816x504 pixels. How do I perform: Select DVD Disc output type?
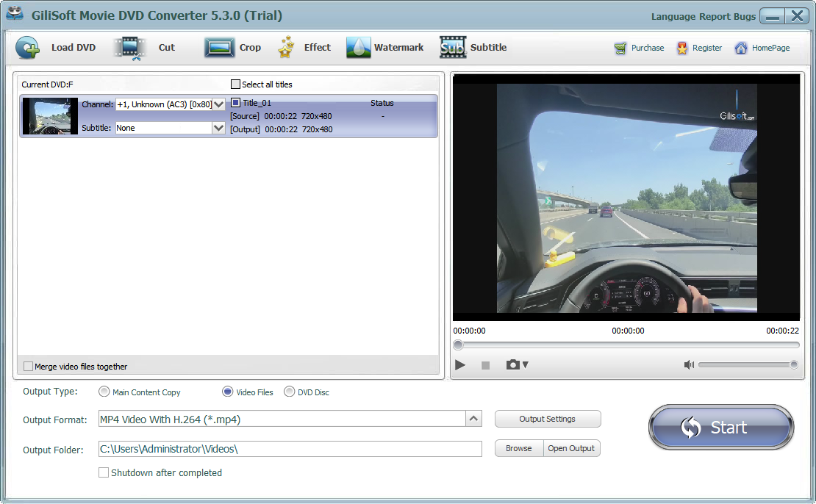[x=290, y=392]
